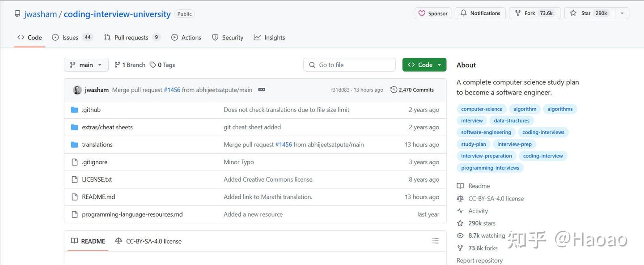
Task: Click the jwasham avatar thumbnail
Action: [x=77, y=90]
